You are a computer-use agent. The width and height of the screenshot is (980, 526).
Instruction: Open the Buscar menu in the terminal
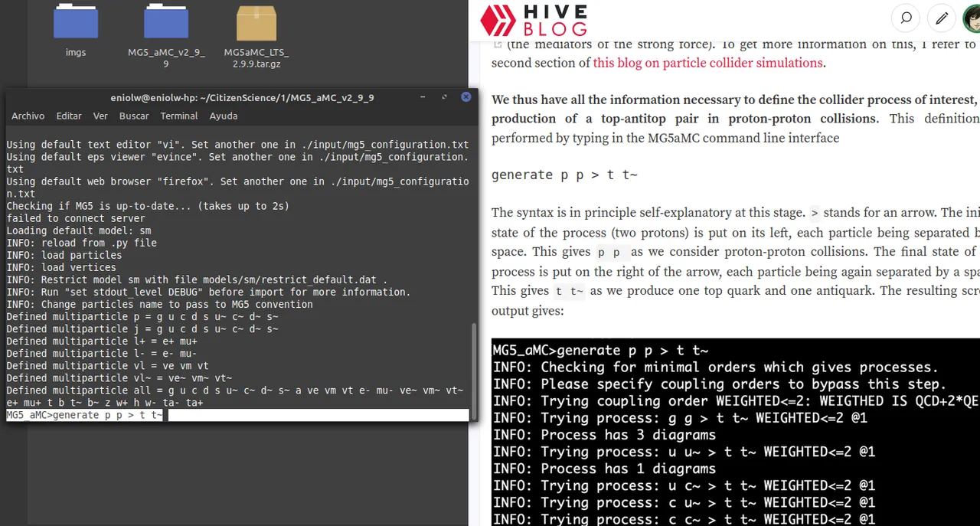134,116
